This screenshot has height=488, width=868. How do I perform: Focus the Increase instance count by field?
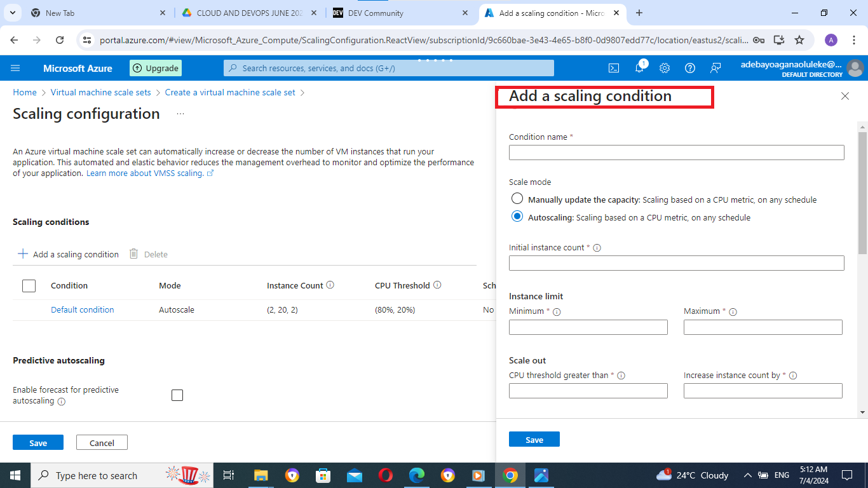[x=763, y=391]
